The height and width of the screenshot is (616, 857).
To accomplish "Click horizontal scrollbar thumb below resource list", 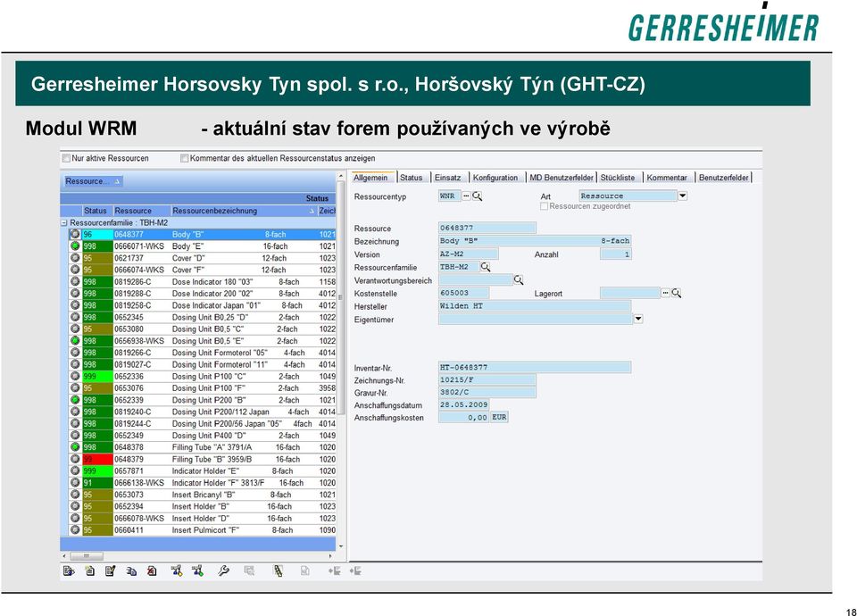I will coord(86,556).
